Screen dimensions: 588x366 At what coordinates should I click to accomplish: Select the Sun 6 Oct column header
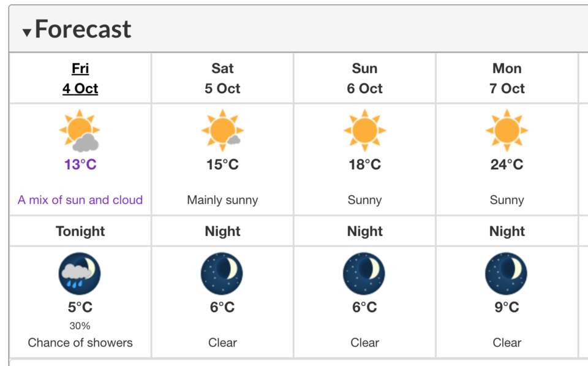(x=364, y=78)
